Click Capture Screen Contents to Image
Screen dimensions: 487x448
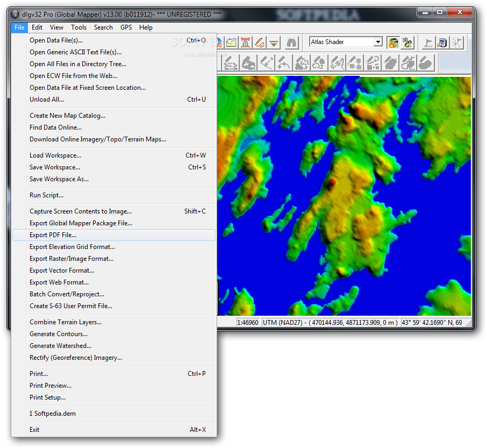[81, 211]
